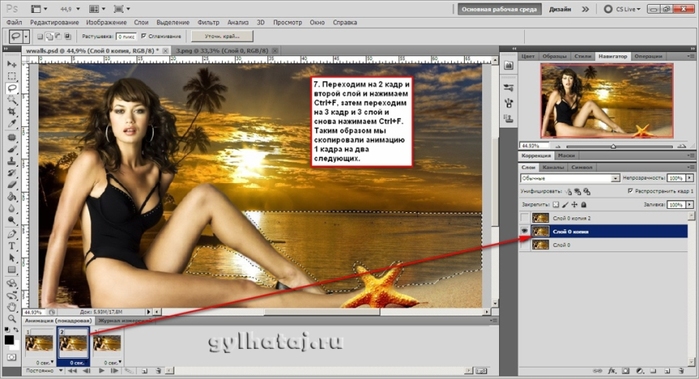
Task: Select the Rectangular Marquee tool
Action: (12, 76)
